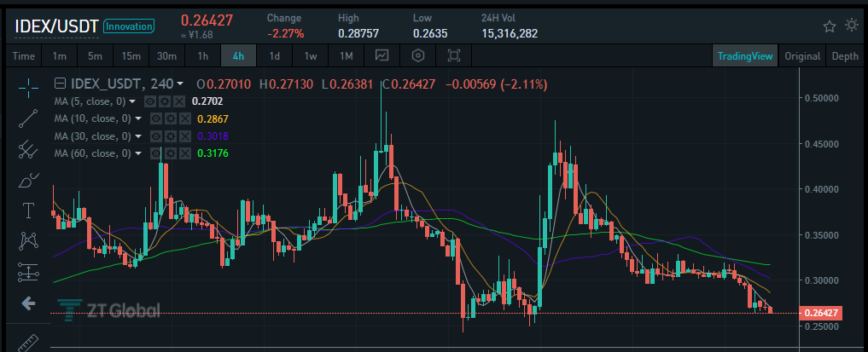The image size is (868, 352).
Task: Open the MA (60, close, 0) dropdown
Action: tap(138, 153)
